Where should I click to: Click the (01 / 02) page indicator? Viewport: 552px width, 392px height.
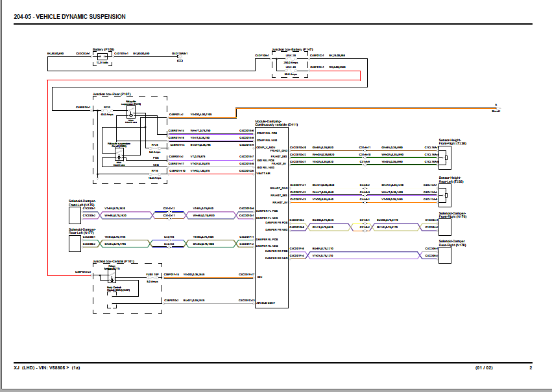[484, 368]
